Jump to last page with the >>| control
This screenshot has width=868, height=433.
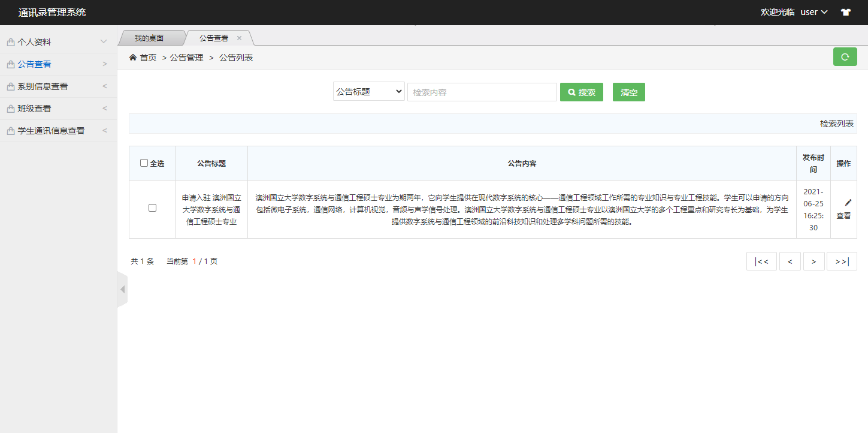pyautogui.click(x=842, y=260)
